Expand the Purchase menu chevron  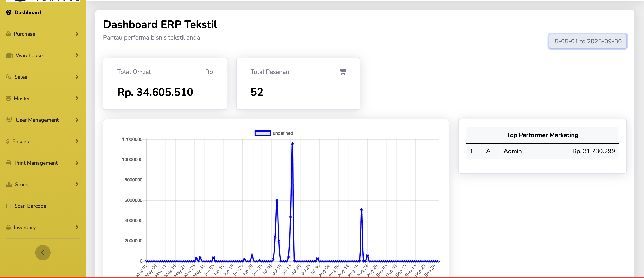point(77,34)
